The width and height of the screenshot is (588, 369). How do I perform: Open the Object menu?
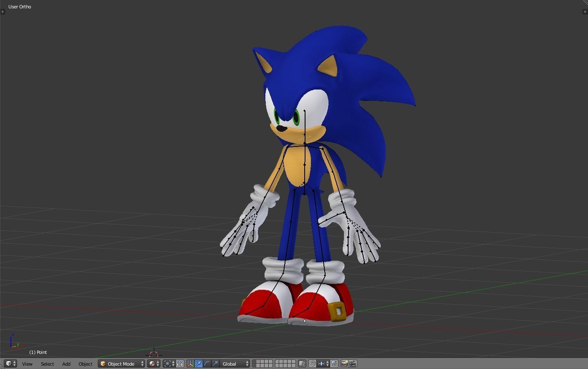pos(85,364)
